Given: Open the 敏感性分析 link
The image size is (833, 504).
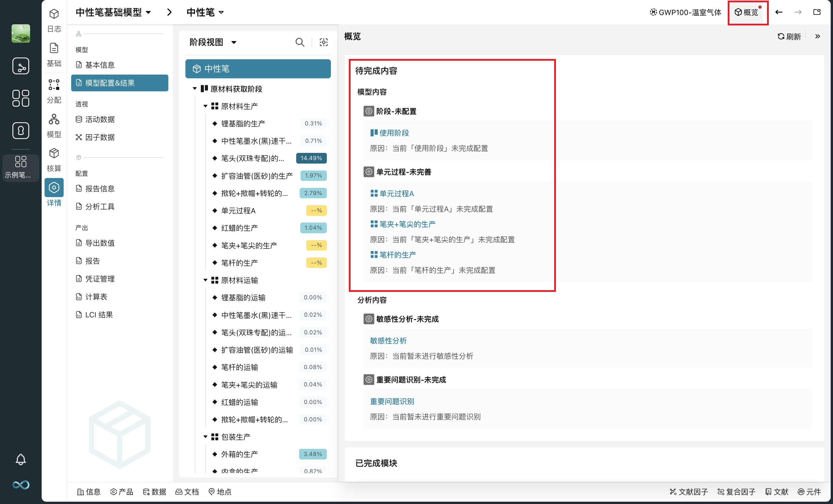Looking at the screenshot, I should coord(388,340).
